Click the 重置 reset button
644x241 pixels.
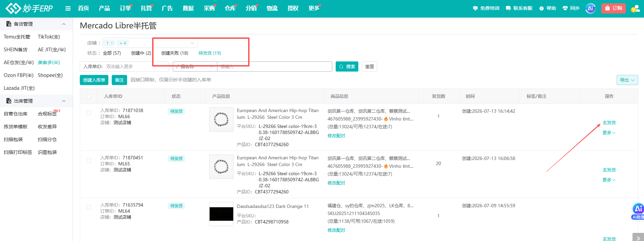pos(369,66)
